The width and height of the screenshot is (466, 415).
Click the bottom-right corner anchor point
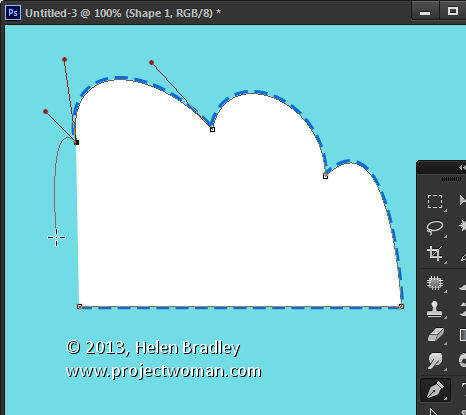(401, 306)
